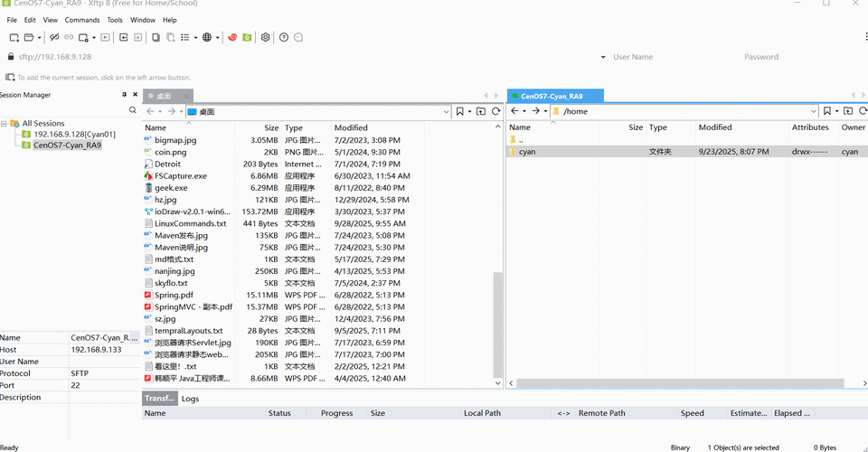Expand the remote /home path dropdown
This screenshot has height=452, width=868.
pyautogui.click(x=810, y=111)
